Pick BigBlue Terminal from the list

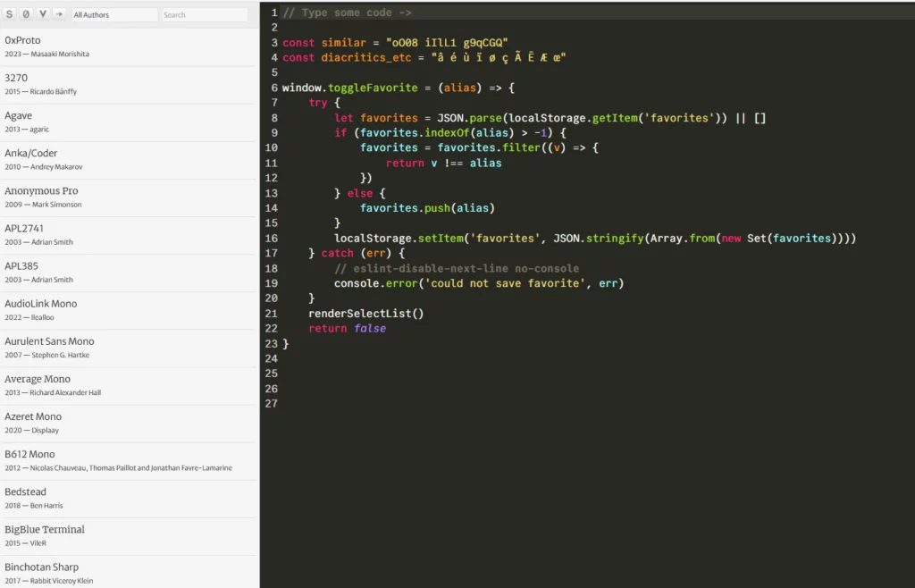tap(129, 537)
